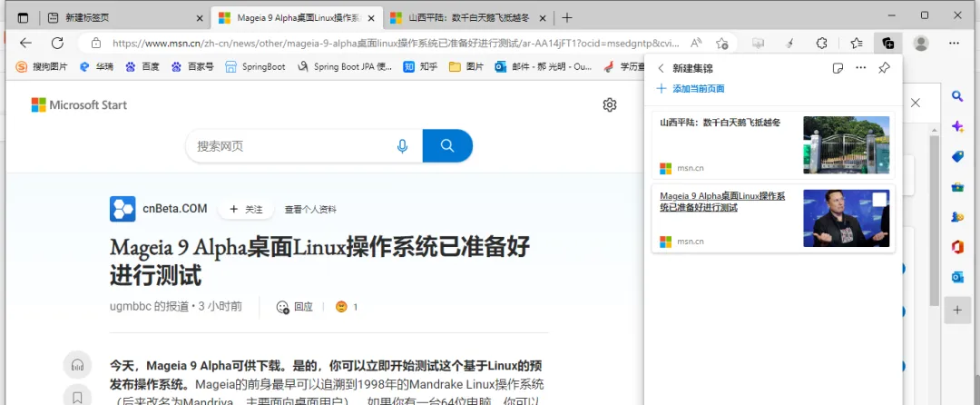View site information via the lock icon
This screenshot has height=405, width=980.
pos(95,43)
